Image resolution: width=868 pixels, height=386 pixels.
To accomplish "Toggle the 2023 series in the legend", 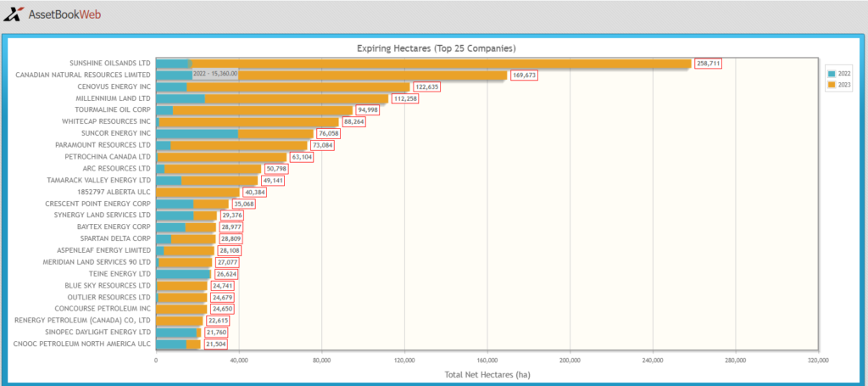I will [x=840, y=85].
